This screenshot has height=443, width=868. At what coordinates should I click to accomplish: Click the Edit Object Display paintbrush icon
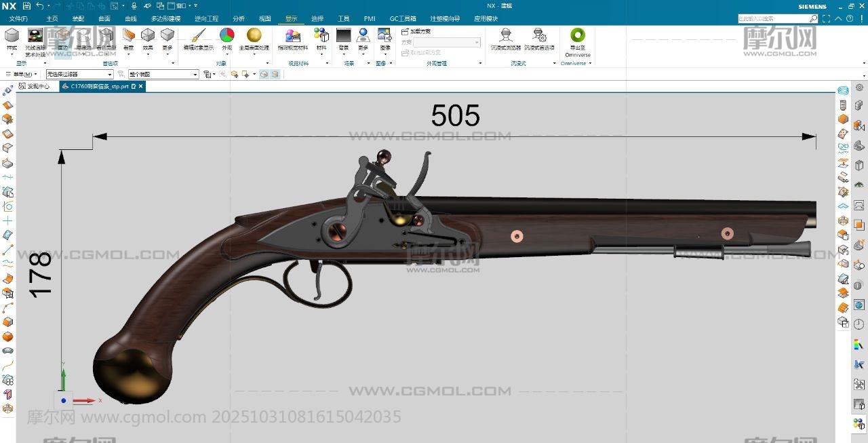pyautogui.click(x=198, y=36)
